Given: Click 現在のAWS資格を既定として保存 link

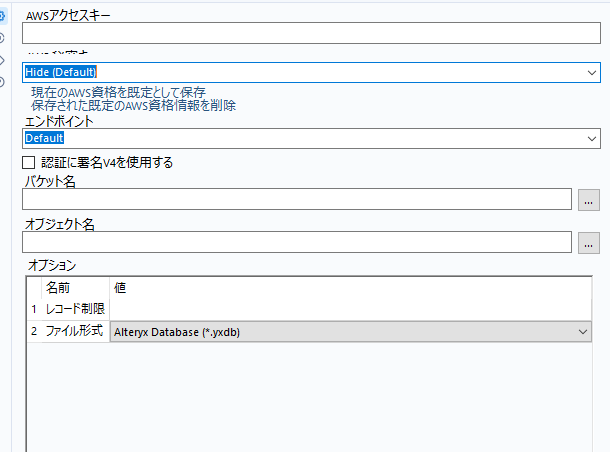Looking at the screenshot, I should [x=118, y=93].
